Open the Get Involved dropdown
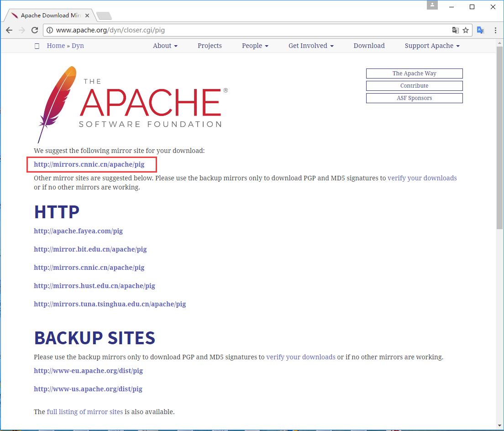This screenshot has width=504, height=431. [311, 46]
